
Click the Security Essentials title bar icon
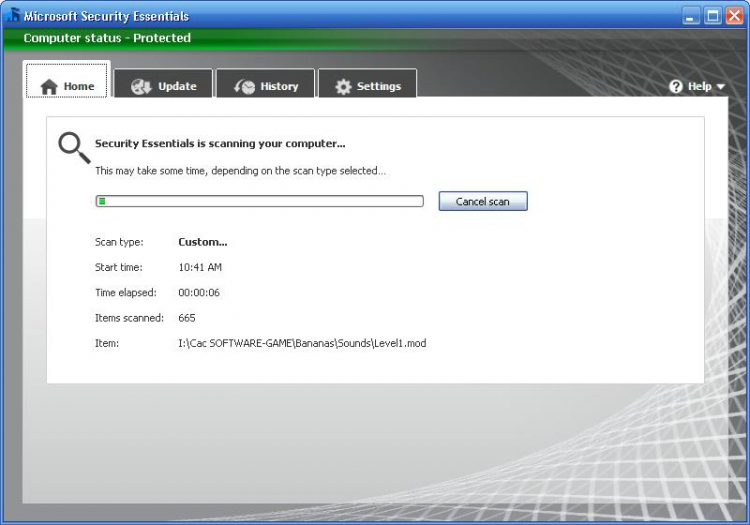point(13,15)
